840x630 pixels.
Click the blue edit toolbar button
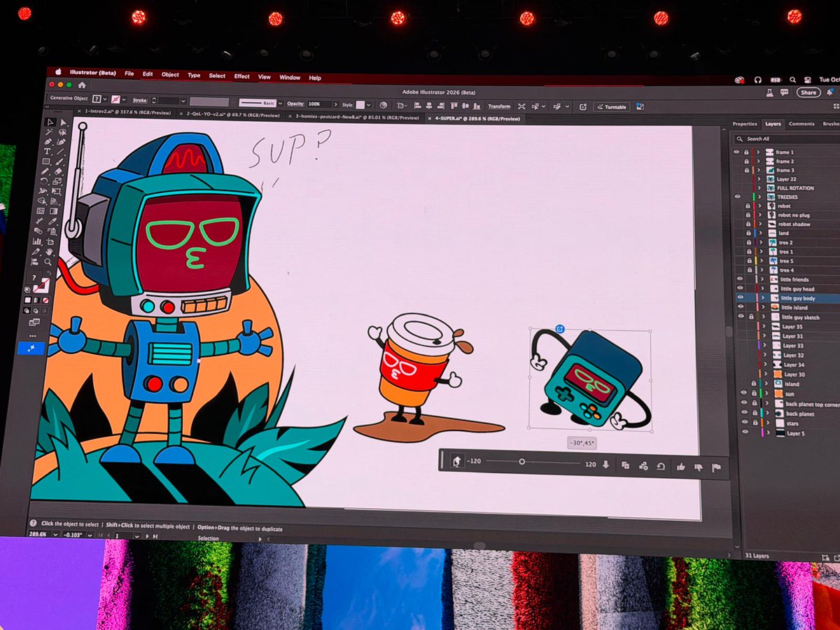point(31,348)
